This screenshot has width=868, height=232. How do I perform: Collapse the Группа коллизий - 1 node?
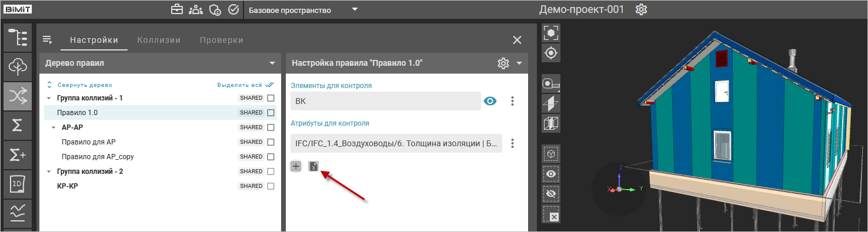(x=49, y=98)
